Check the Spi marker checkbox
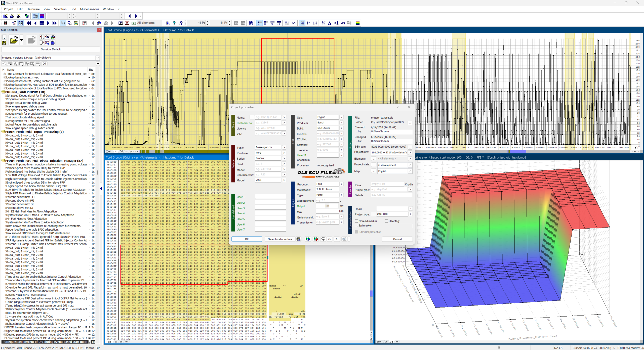The width and height of the screenshot is (644, 350). pyautogui.click(x=356, y=226)
